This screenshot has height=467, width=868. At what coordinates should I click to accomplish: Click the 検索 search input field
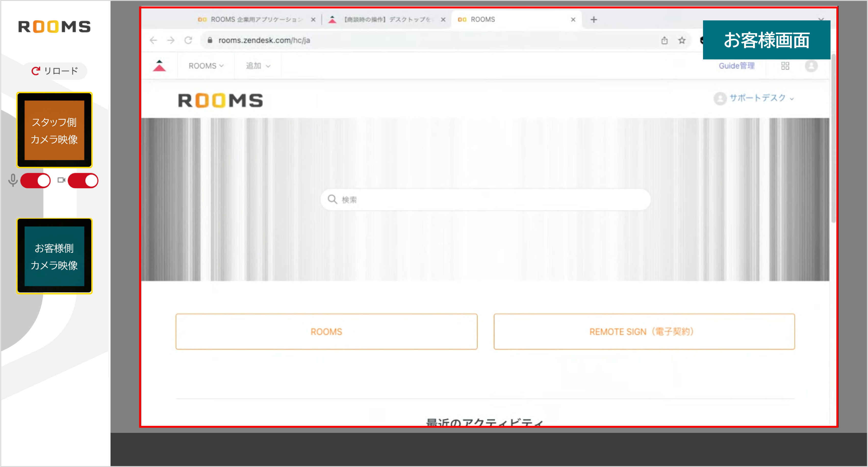485,200
